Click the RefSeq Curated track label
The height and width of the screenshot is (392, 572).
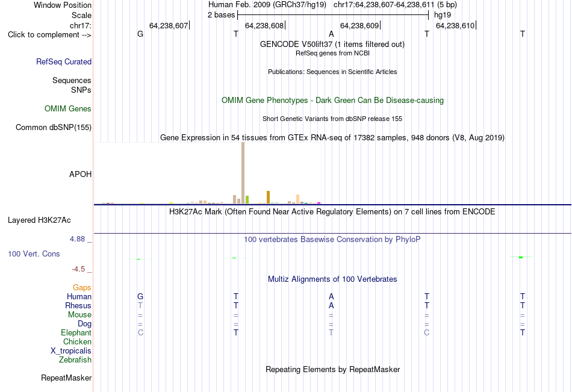(64, 61)
